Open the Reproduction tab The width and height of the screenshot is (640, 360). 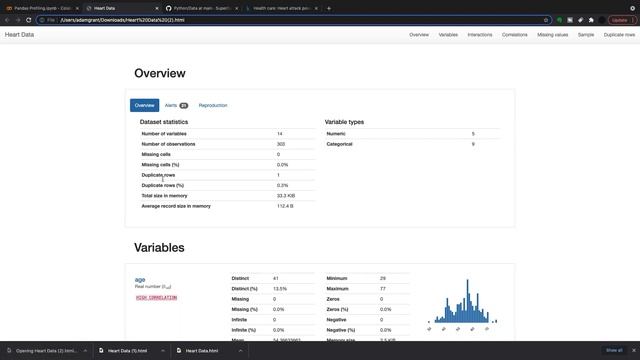point(213,105)
